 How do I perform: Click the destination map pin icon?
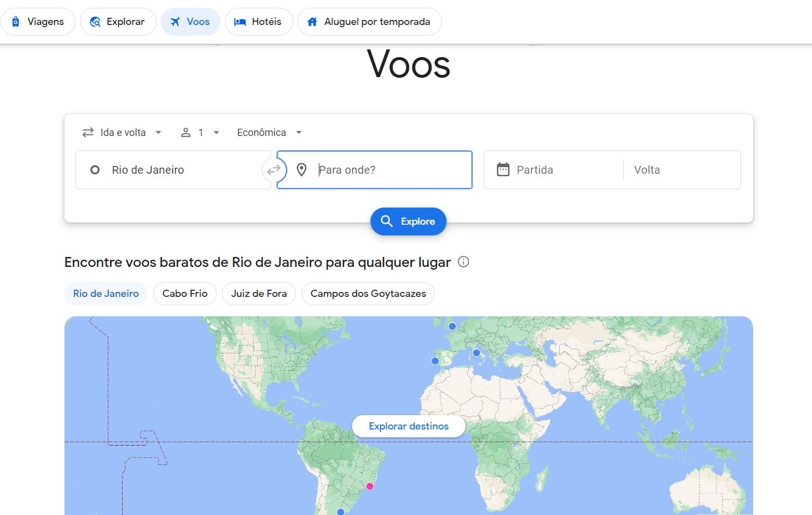point(302,170)
